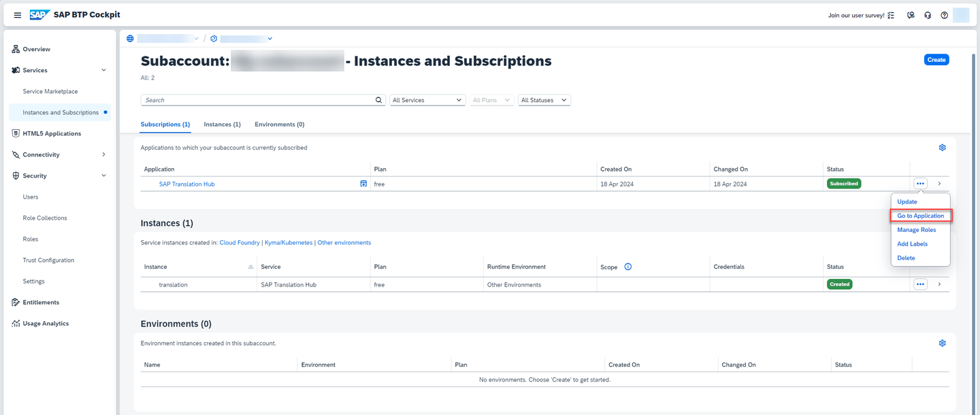Click Join our user survey text
Viewport: 980px width, 415px height.
tap(856, 15)
